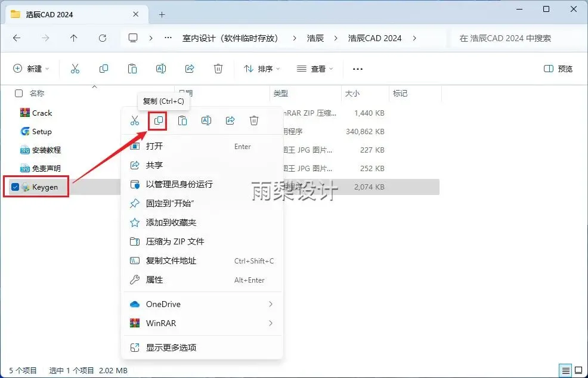Click the Keygen file icon

coord(26,187)
